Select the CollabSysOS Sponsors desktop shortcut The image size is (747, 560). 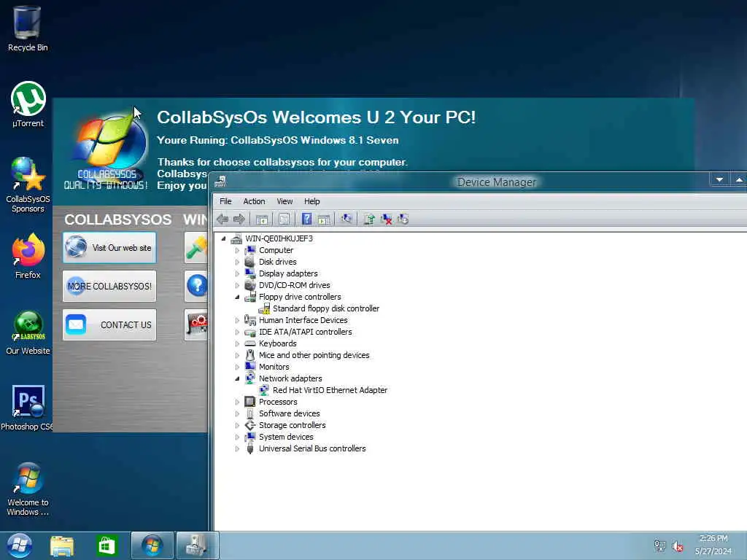[x=28, y=184]
